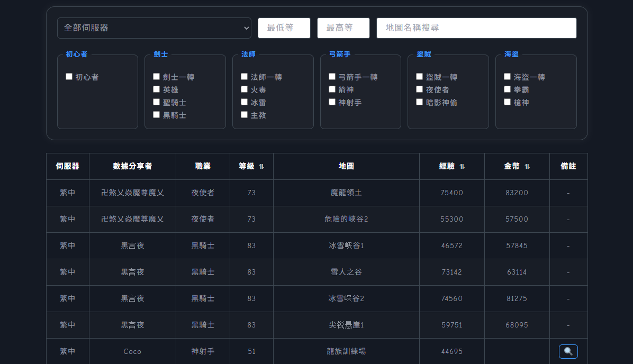Enable the 火毒 filter checkbox

click(244, 89)
